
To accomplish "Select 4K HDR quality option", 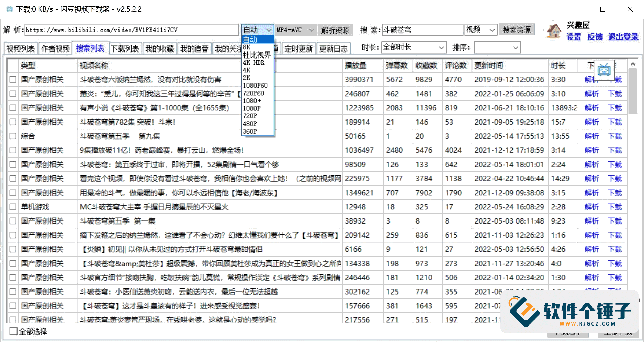I will (x=253, y=63).
